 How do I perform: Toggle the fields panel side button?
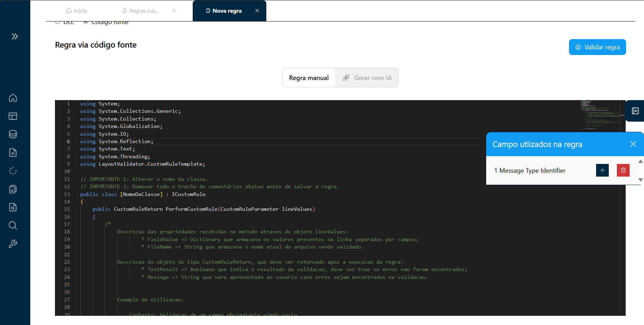point(635,111)
